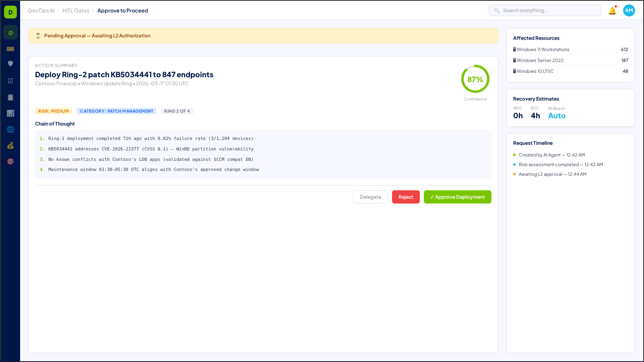The height and width of the screenshot is (362, 644).
Task: Select the shield icon in the sidebar
Action: [10, 63]
